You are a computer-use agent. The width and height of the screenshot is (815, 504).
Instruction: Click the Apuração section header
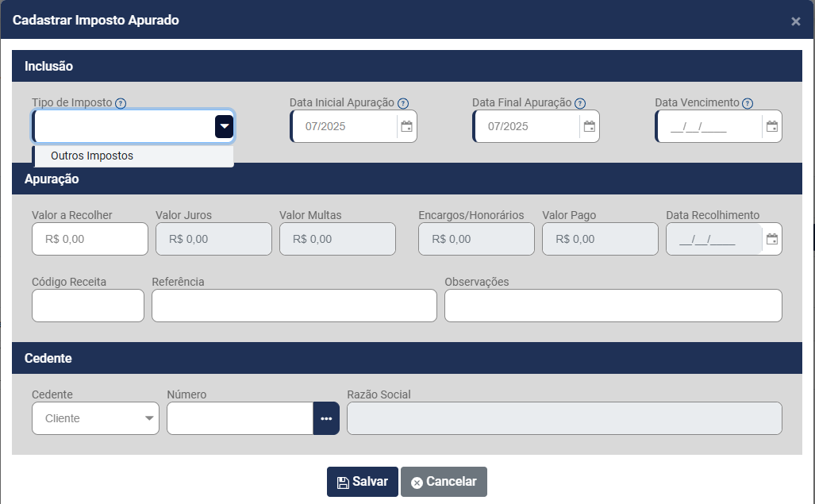click(x=407, y=179)
